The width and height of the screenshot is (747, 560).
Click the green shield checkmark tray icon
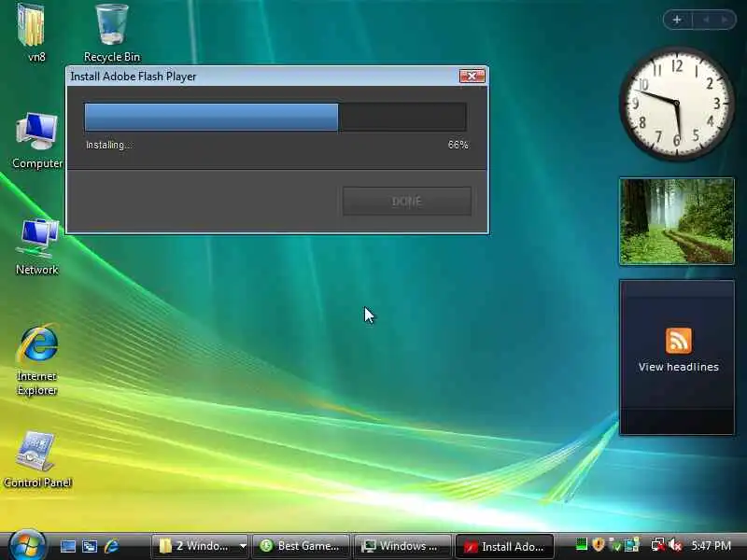[x=615, y=545]
